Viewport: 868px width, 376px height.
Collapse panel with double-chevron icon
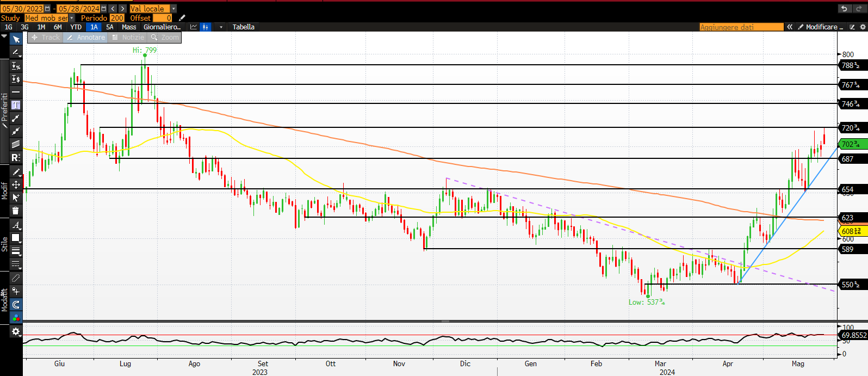pyautogui.click(x=790, y=27)
